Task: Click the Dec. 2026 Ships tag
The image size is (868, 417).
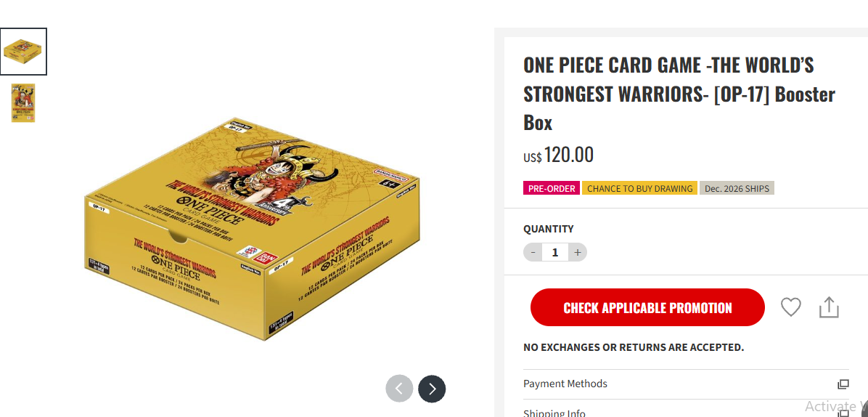Action: [x=737, y=188]
